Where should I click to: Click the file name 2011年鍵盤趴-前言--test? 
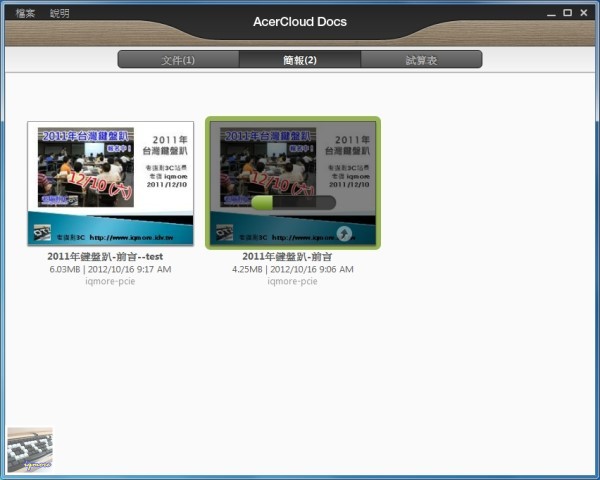click(x=105, y=256)
